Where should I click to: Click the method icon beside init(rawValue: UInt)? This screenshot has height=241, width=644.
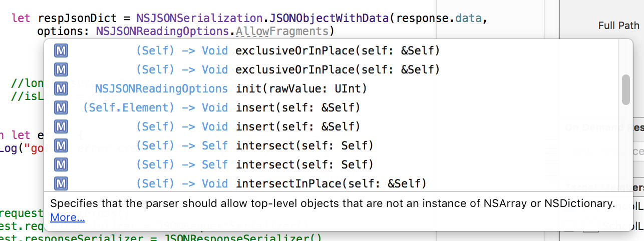61,89
